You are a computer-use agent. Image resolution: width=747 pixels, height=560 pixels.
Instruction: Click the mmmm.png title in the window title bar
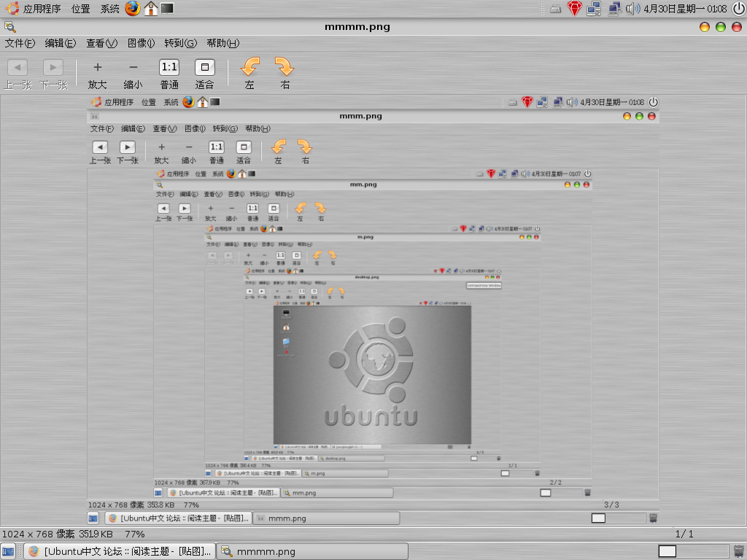point(357,27)
